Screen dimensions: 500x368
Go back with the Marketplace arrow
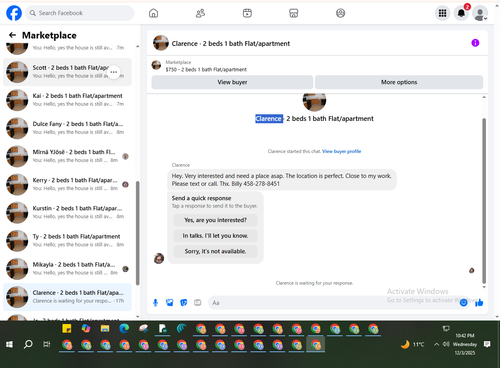tap(12, 35)
